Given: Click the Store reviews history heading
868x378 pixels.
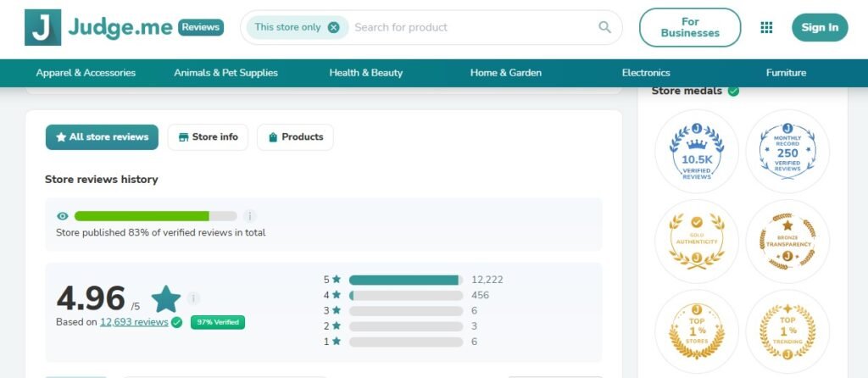Looking at the screenshot, I should 102,180.
